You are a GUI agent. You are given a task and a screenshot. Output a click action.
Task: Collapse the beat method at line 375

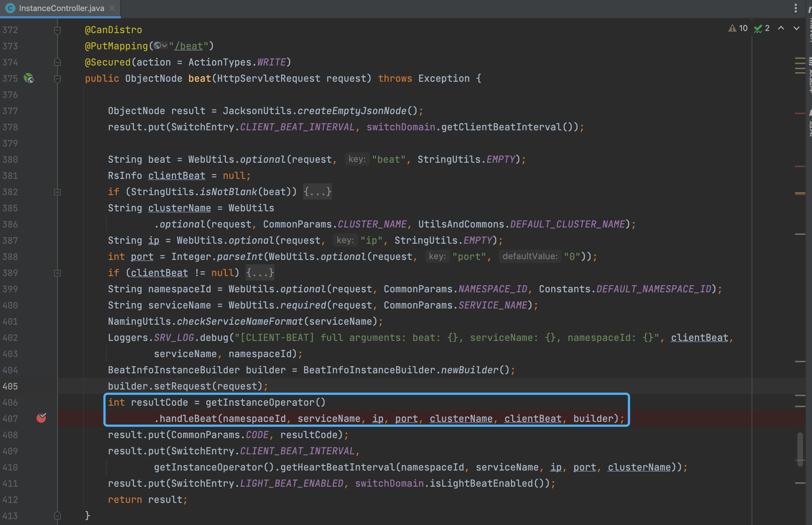click(x=57, y=79)
